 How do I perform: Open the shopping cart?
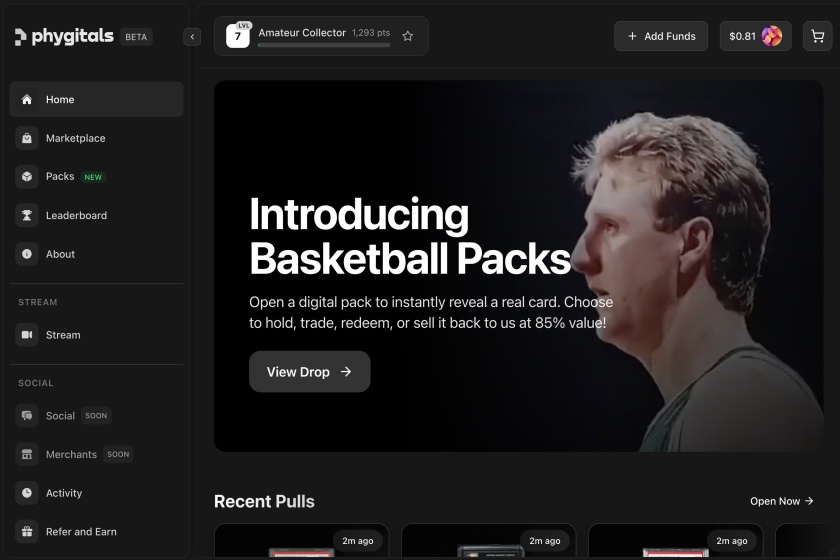(x=817, y=36)
